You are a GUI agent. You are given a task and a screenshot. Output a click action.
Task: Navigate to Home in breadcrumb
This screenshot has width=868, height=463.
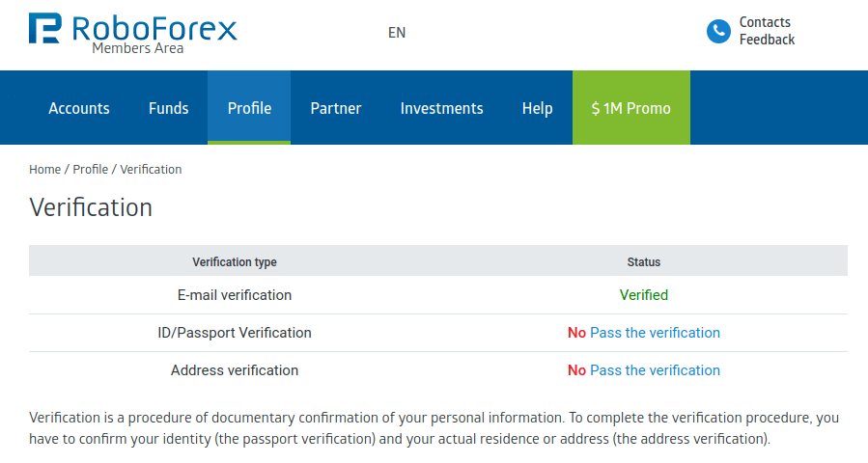click(44, 169)
